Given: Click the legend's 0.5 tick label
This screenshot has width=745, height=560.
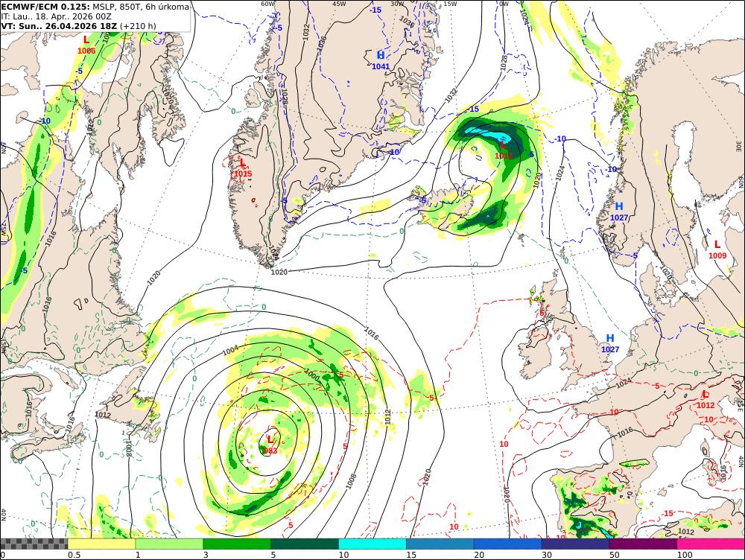Looking at the screenshot, I should tap(73, 555).
